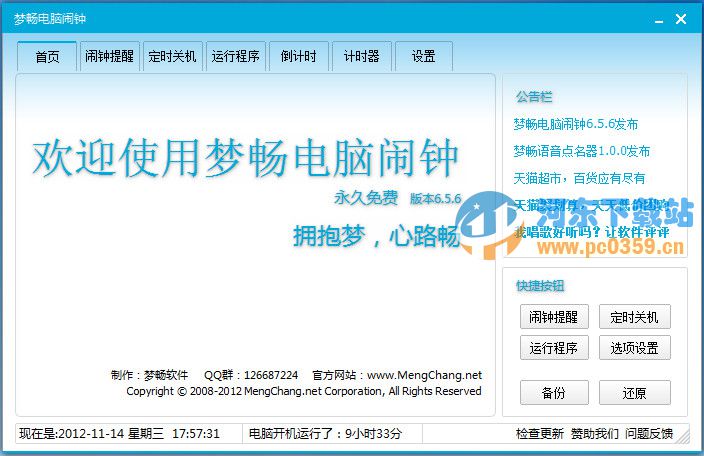Switch to the 首页 tab
Viewport: 704px width, 456px height.
[47, 56]
